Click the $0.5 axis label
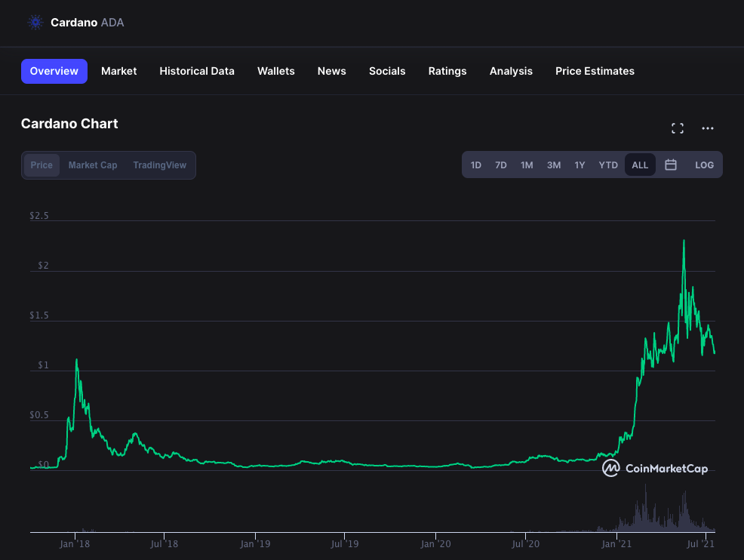 pos(39,415)
